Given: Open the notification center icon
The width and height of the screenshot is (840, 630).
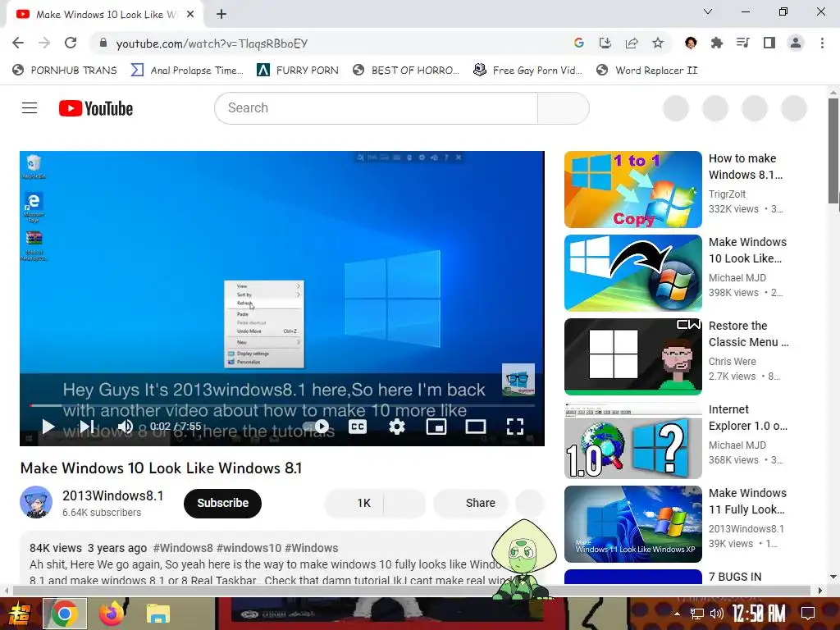Looking at the screenshot, I should coord(808,613).
